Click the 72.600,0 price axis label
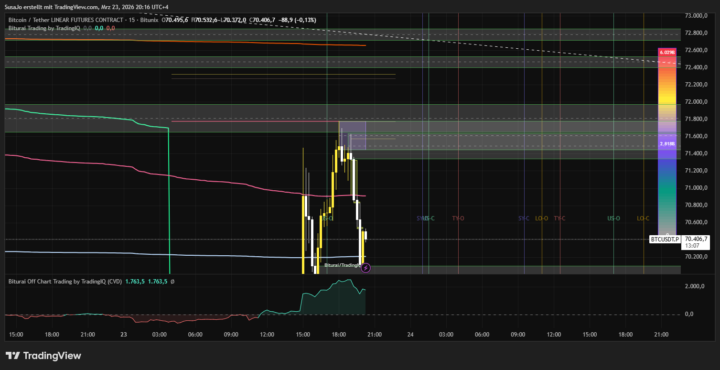The width and height of the screenshot is (720, 370). (x=696, y=50)
